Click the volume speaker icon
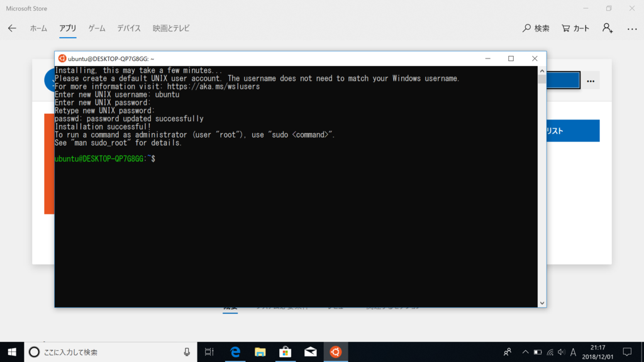The height and width of the screenshot is (362, 644). click(562, 352)
